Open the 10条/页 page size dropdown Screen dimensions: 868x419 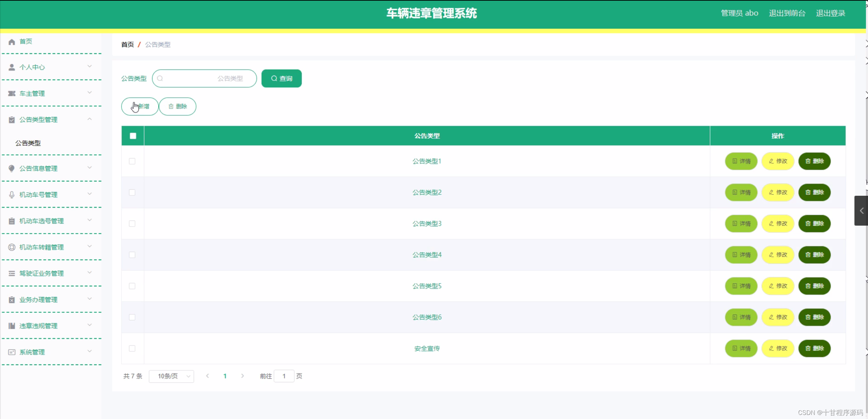[x=171, y=376]
